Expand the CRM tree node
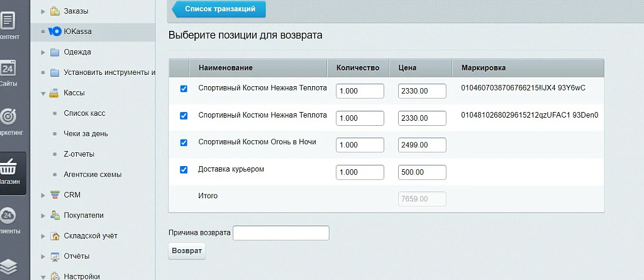 pyautogui.click(x=43, y=195)
